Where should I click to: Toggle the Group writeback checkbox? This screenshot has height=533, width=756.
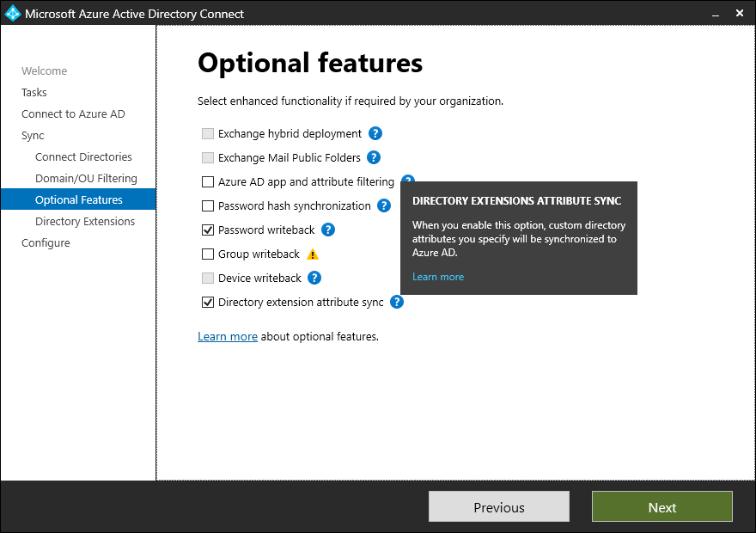click(x=208, y=254)
